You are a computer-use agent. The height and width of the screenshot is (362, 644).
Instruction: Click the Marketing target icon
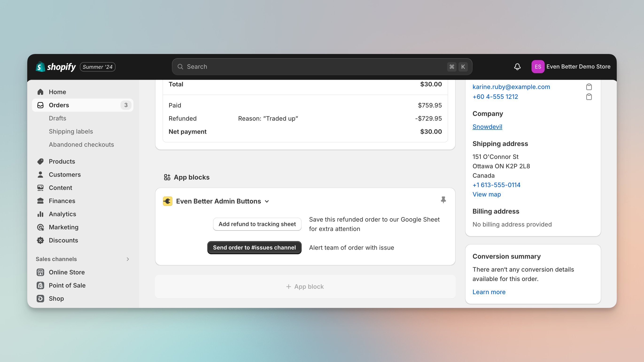click(40, 227)
